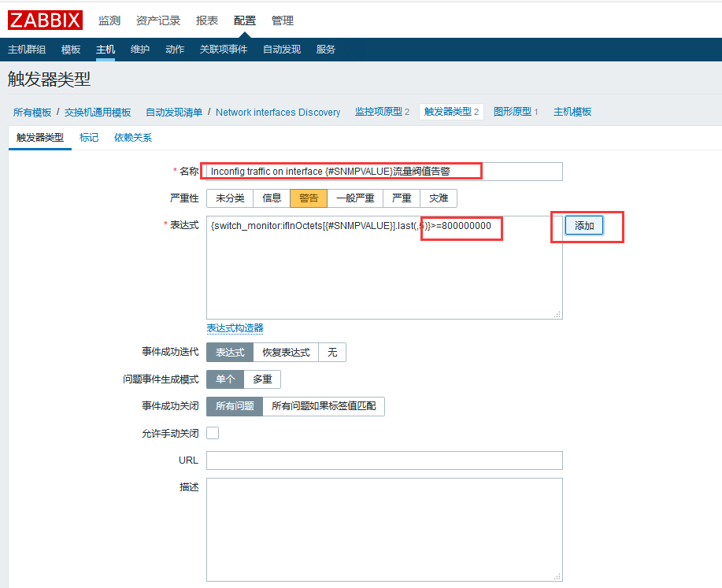This screenshot has width=722, height=588.
Task: Navigate to the 模板 section
Action: tap(70, 48)
